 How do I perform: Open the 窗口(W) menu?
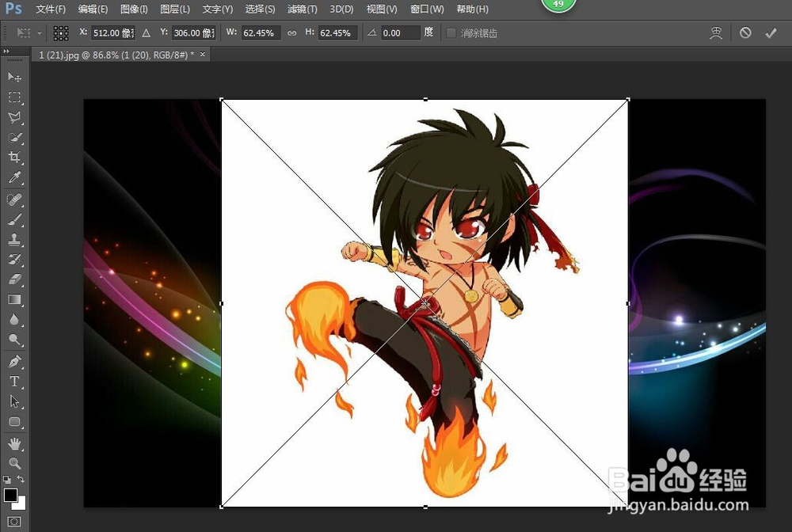point(427,9)
